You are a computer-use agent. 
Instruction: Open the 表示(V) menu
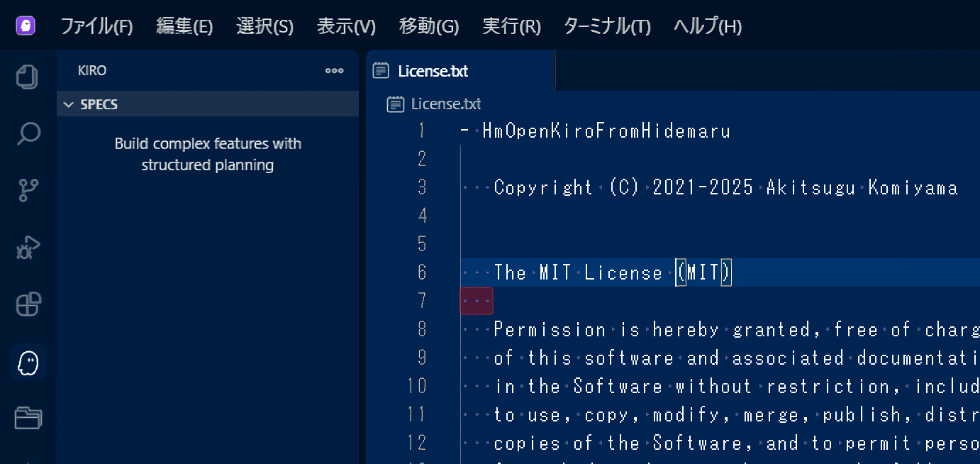[x=346, y=27]
